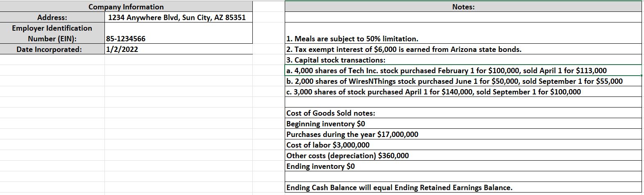This screenshot has width=644, height=195.
Task: Click the Cost of labor $3,000,000 cell
Action: tap(463, 145)
